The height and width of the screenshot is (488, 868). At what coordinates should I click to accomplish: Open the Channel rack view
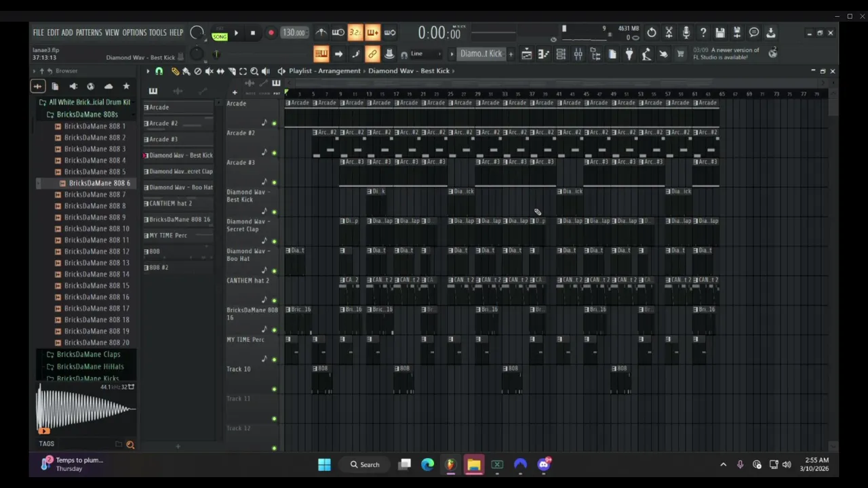pyautogui.click(x=560, y=54)
